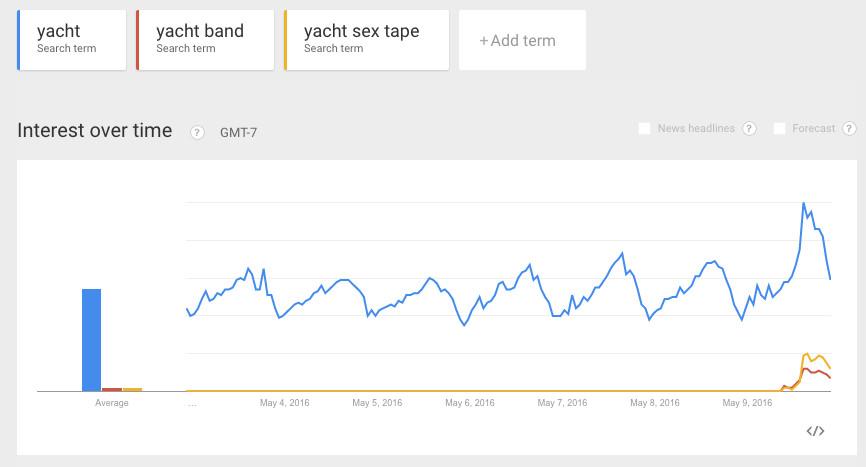Click the highest peak of blue line
This screenshot has width=866, height=467.
[x=804, y=203]
